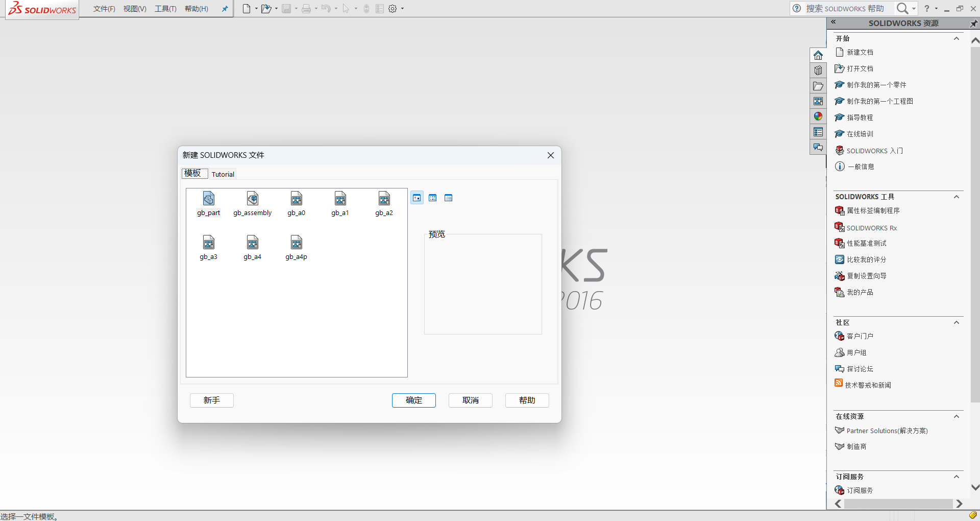Viewport: 980px width, 521px height.
Task: Click the Print icon in the toolbar
Action: [306, 9]
